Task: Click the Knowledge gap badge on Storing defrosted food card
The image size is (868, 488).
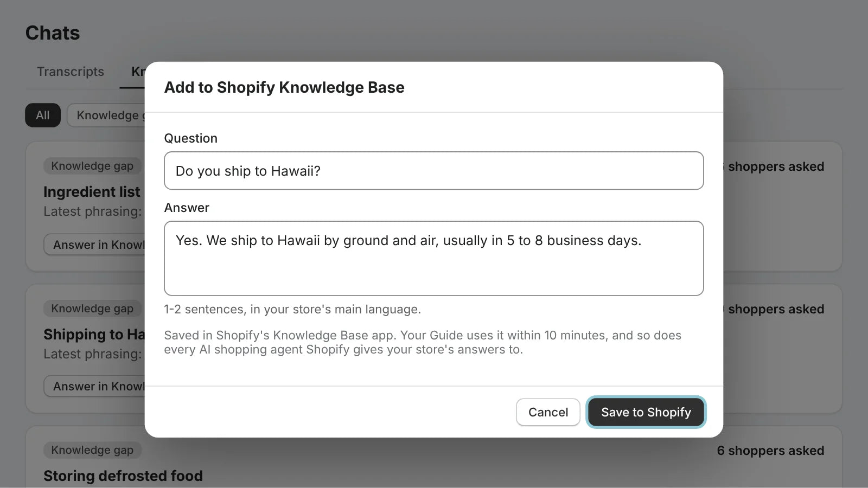Action: click(x=92, y=450)
